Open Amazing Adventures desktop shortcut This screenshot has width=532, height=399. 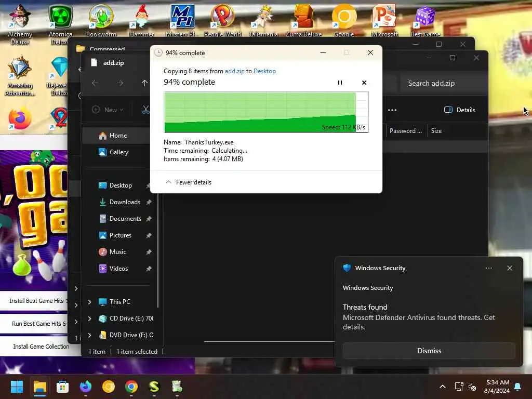click(x=20, y=76)
